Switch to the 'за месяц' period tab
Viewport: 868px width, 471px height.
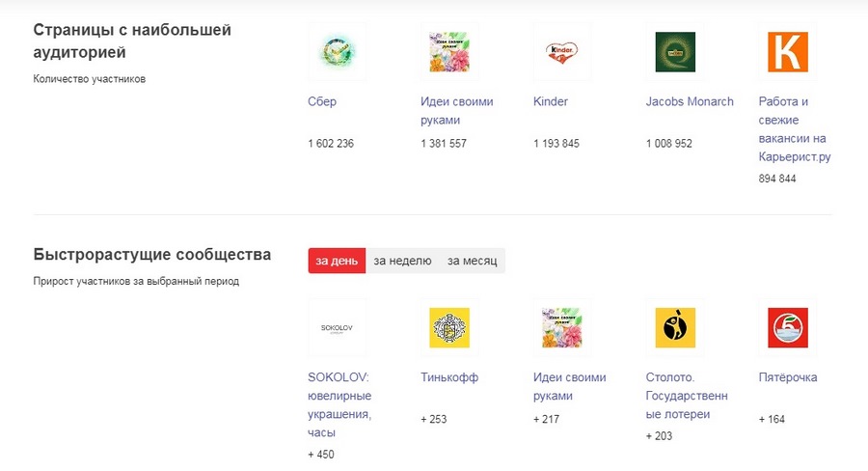(473, 261)
